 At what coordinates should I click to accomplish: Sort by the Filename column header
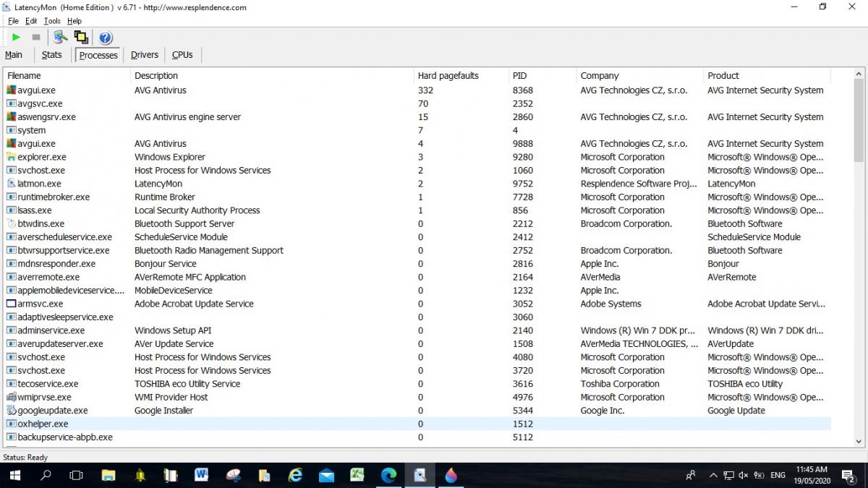68,75
